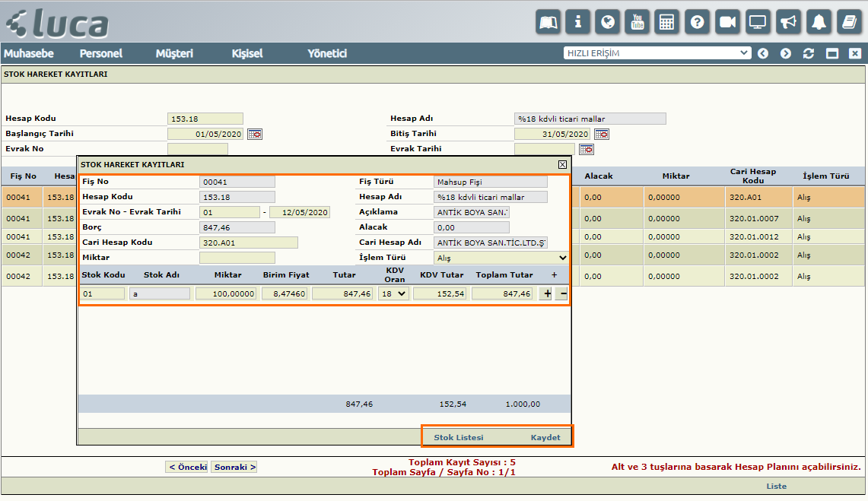Click the Başlangıç Tarihi date field
Image resolution: width=868 pixels, height=501 pixels.
[x=205, y=134]
